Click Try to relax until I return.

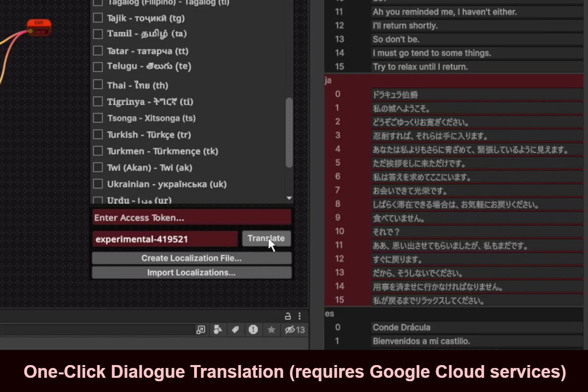(x=477, y=67)
